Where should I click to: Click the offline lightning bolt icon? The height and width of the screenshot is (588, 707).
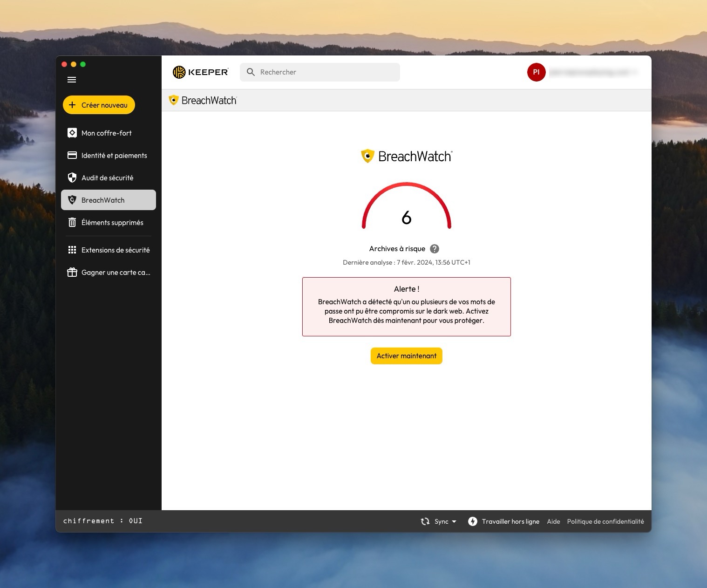[x=473, y=522]
